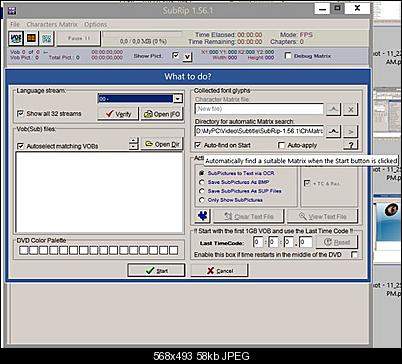This screenshot has height=364, width=402.
Task: Check the time restarts mid-DVD box
Action: pos(354,255)
